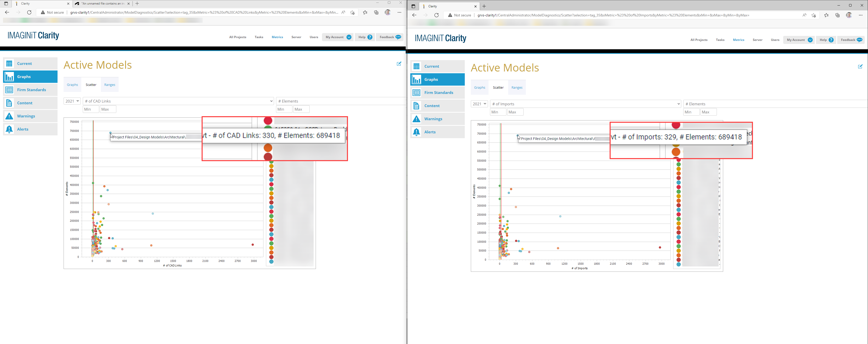Click the Help question mark icon in left window
This screenshot has height=344, width=868.
370,37
